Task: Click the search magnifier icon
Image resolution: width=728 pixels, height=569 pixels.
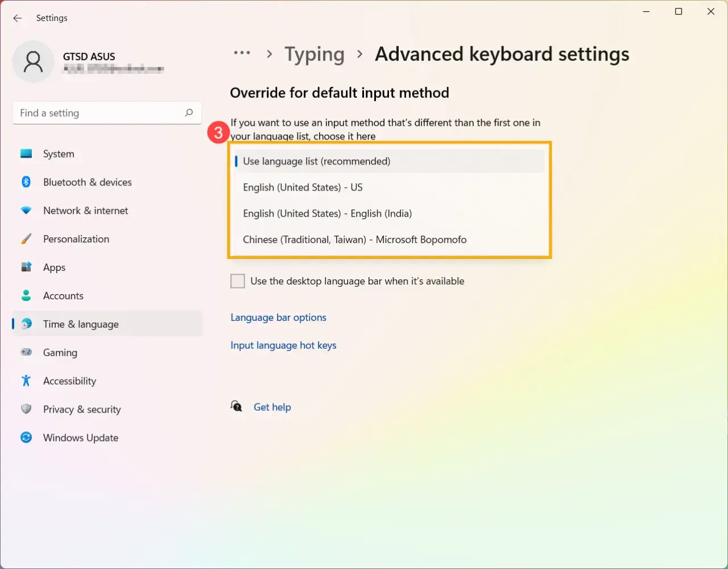Action: click(189, 113)
